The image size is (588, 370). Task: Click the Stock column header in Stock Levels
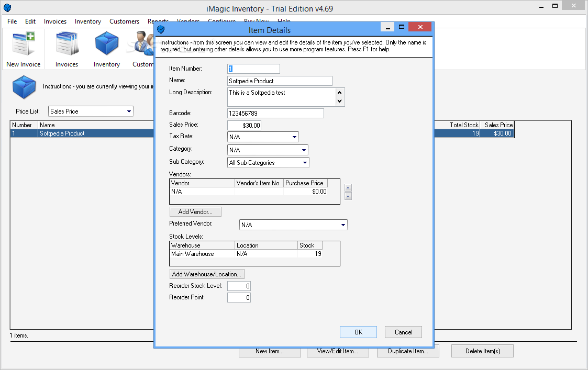310,245
